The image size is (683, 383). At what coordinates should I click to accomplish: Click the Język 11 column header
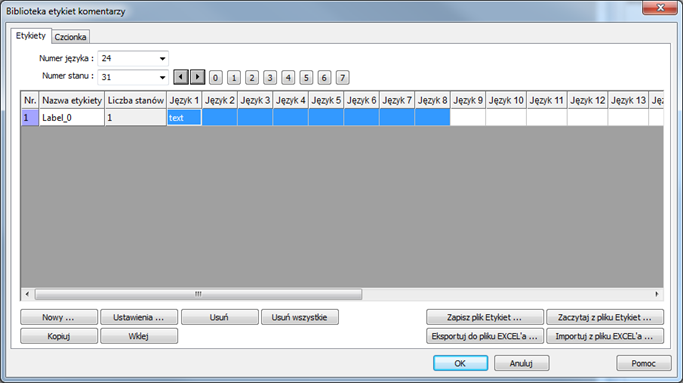point(547,100)
